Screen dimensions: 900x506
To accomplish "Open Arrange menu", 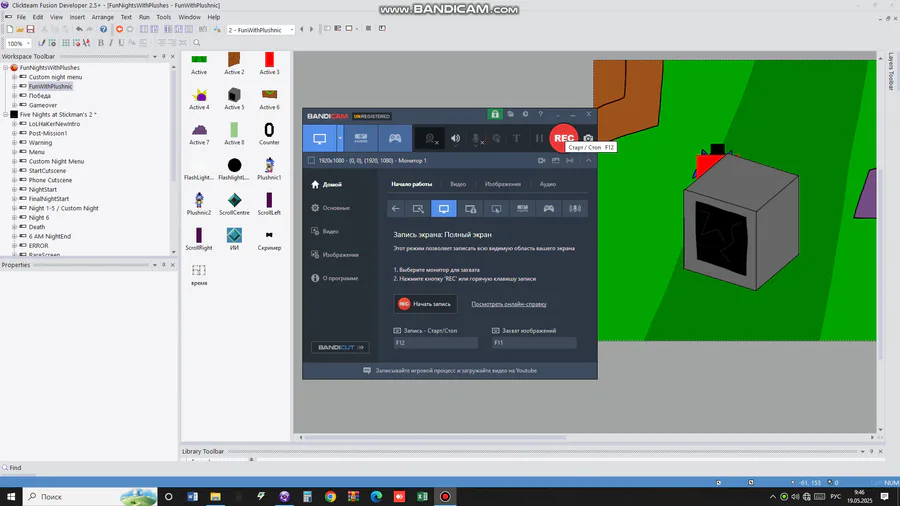I will point(103,17).
